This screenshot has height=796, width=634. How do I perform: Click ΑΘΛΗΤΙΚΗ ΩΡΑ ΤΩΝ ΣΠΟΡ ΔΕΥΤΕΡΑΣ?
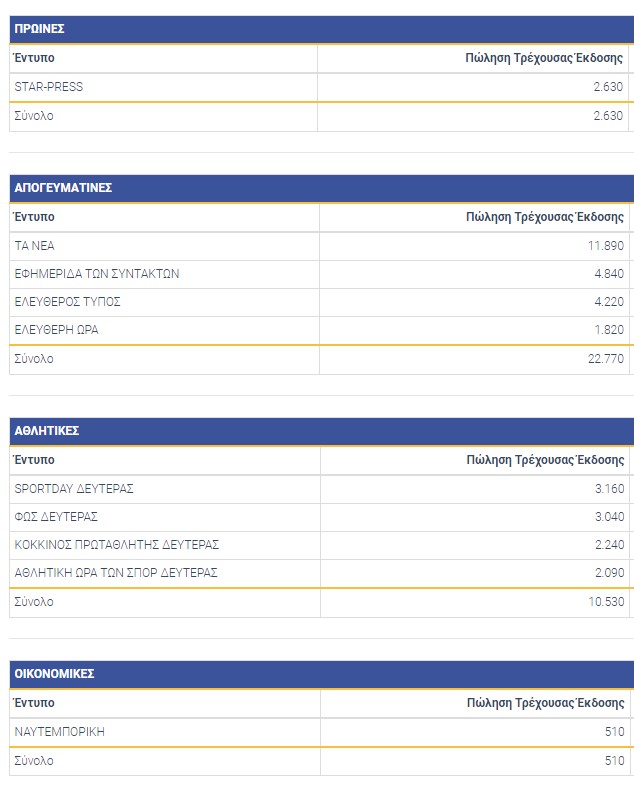click(x=116, y=573)
